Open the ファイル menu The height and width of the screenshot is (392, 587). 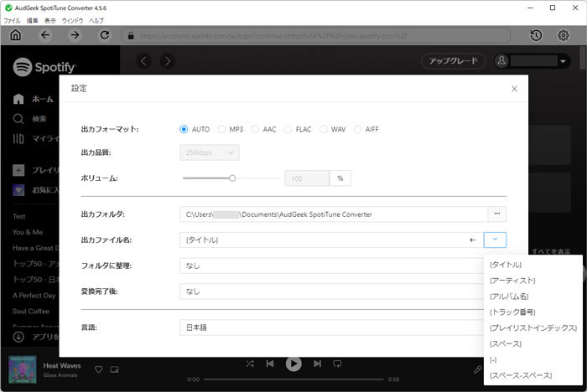click(x=12, y=21)
